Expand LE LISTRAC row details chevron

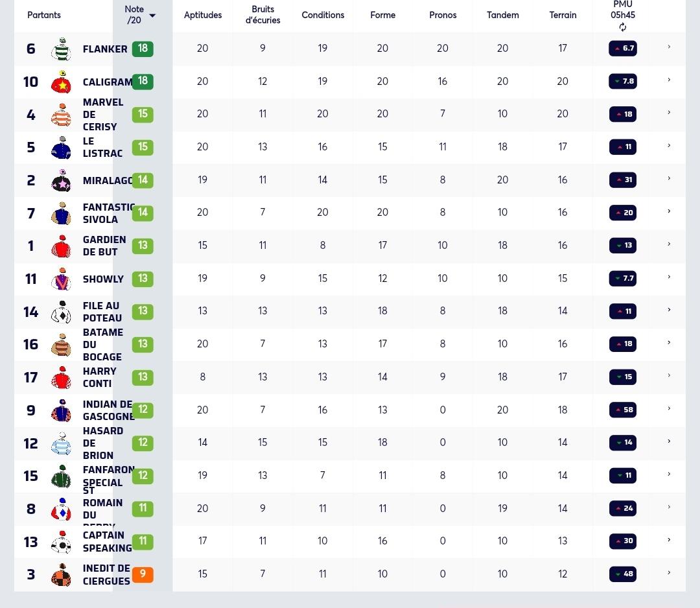[x=669, y=145]
